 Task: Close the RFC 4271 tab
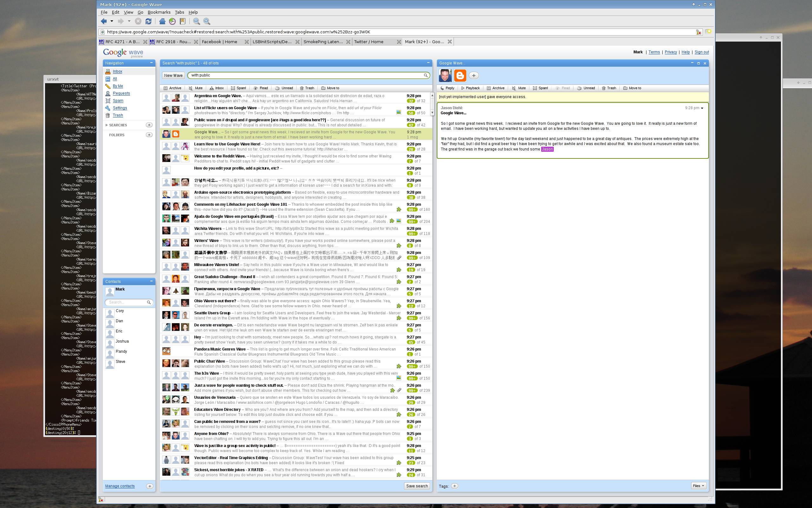click(x=145, y=42)
